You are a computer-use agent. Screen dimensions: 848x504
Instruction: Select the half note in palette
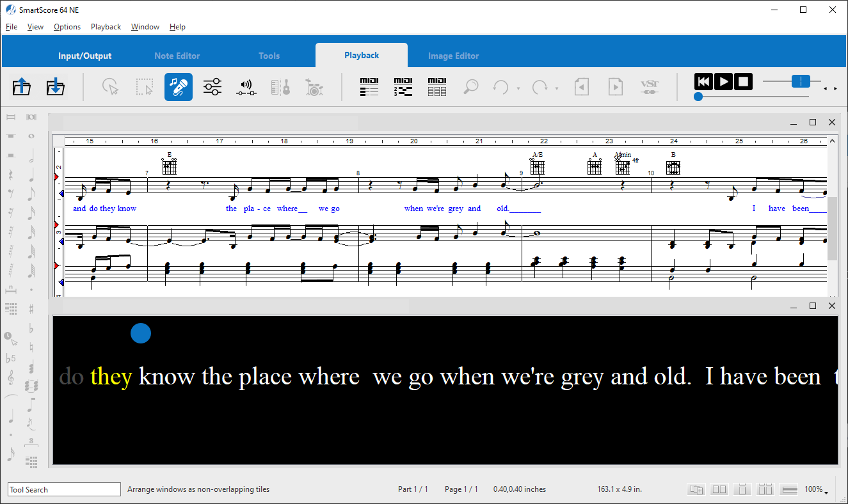(31, 155)
